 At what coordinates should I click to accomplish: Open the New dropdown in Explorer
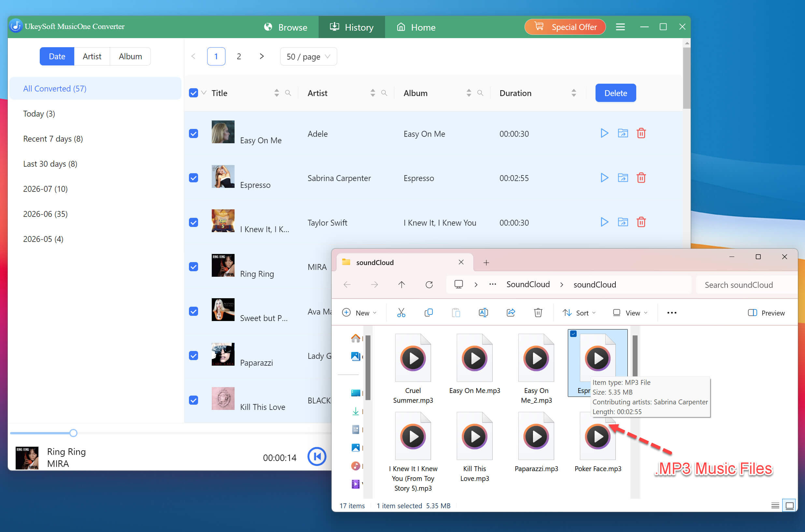tap(359, 313)
